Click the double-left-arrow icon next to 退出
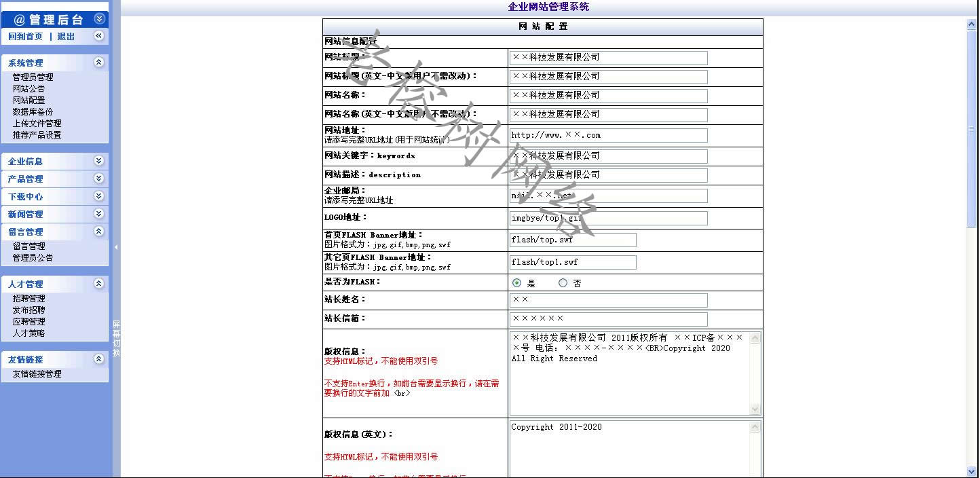 [99, 36]
